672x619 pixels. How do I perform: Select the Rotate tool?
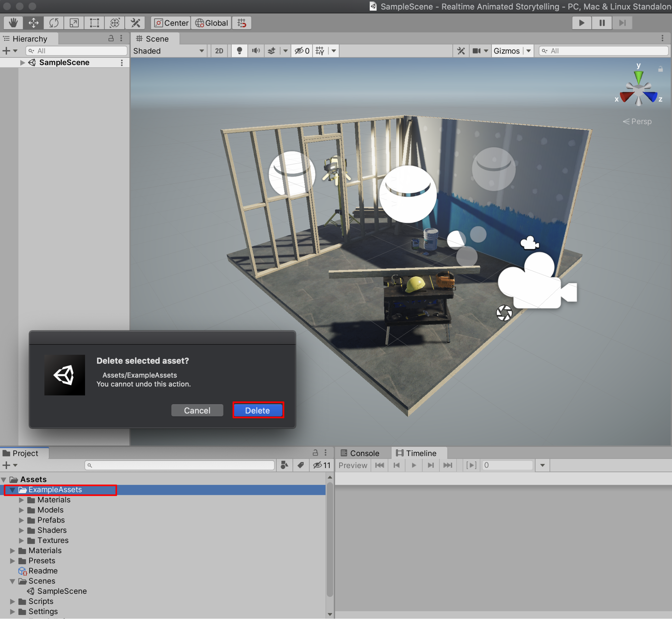(54, 23)
